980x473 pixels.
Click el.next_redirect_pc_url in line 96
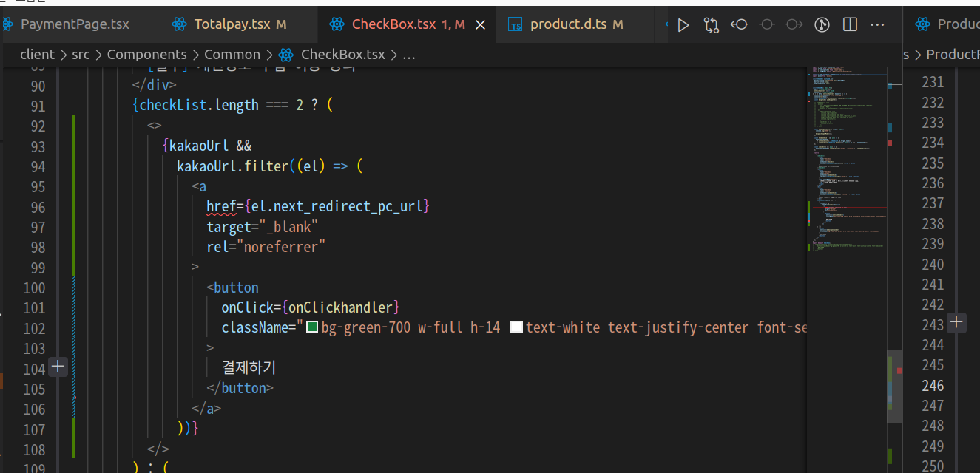pyautogui.click(x=337, y=206)
